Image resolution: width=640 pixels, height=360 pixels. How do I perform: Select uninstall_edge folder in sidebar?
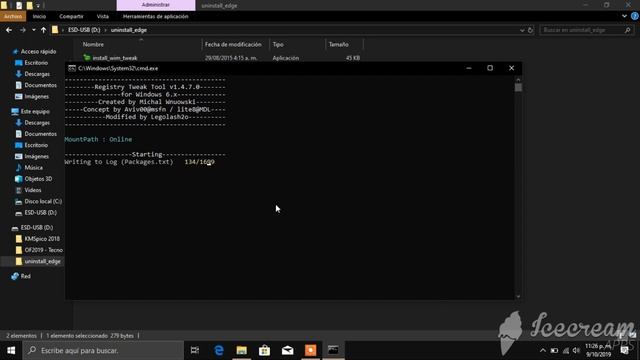click(x=42, y=261)
